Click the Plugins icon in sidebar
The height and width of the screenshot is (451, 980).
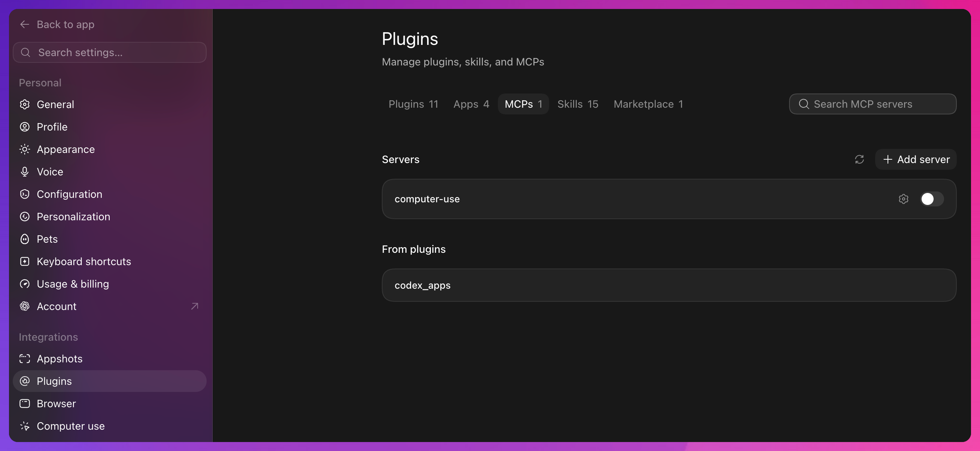[25, 381]
